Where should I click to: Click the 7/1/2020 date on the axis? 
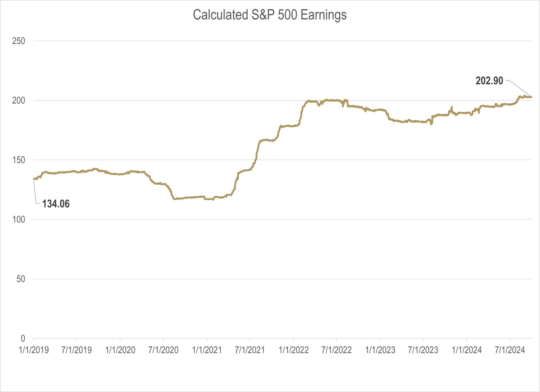[x=163, y=350]
